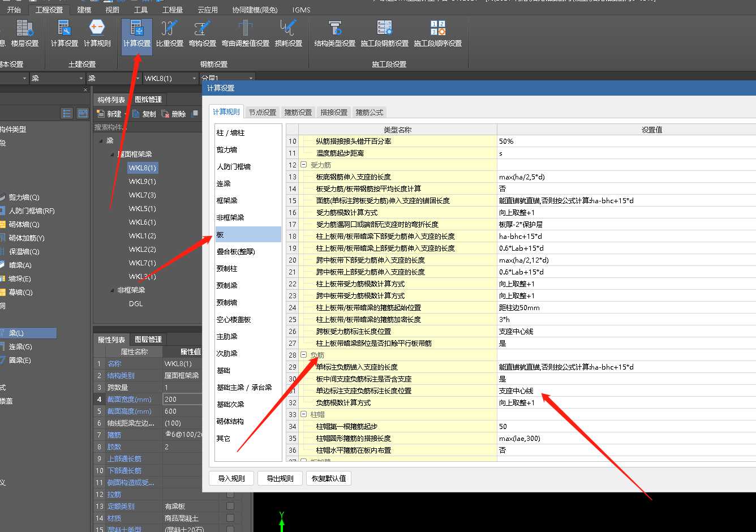Open the 梁 dropdown beside WKL8(1)
The image size is (756, 532).
(138, 79)
